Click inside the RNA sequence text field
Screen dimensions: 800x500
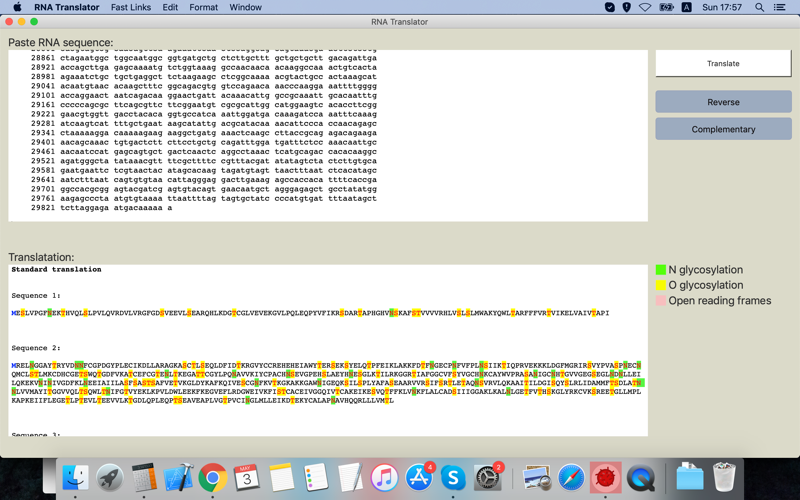point(328,135)
